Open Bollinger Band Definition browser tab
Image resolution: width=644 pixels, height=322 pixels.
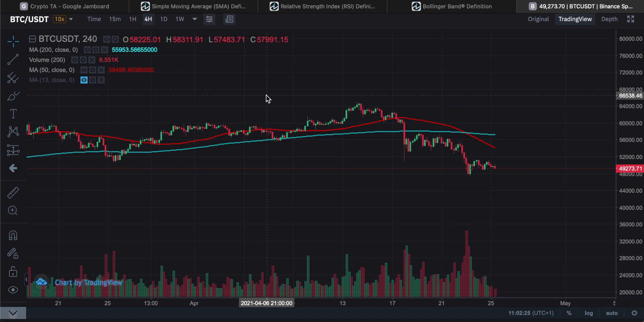(451, 6)
